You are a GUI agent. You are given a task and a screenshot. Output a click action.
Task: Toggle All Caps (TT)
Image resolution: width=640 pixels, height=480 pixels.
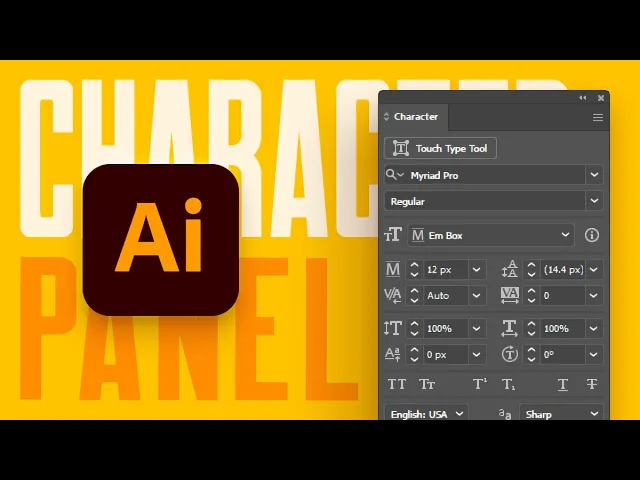[397, 384]
